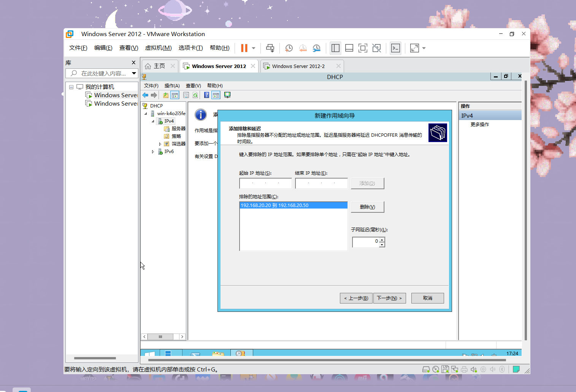The height and width of the screenshot is (392, 576).
Task: Open the 虚拟机(M) menu
Action: click(x=158, y=48)
